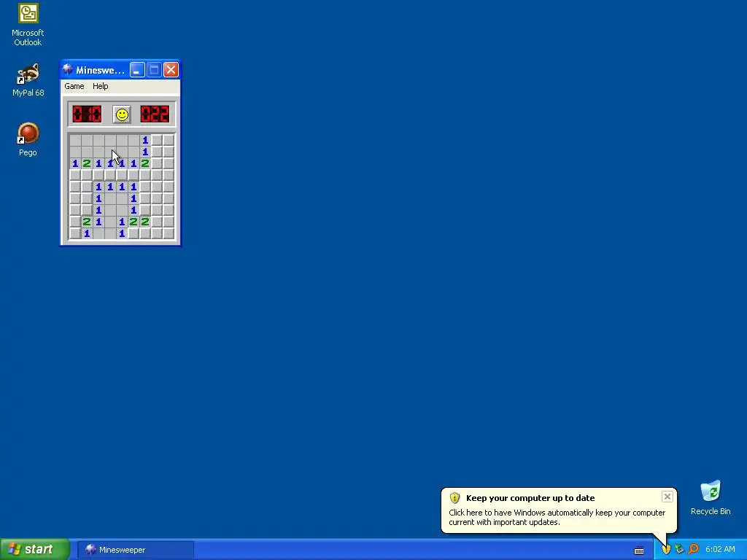This screenshot has width=747, height=560.
Task: Uncover the covered square in row 4, column 1
Action: 75,175
